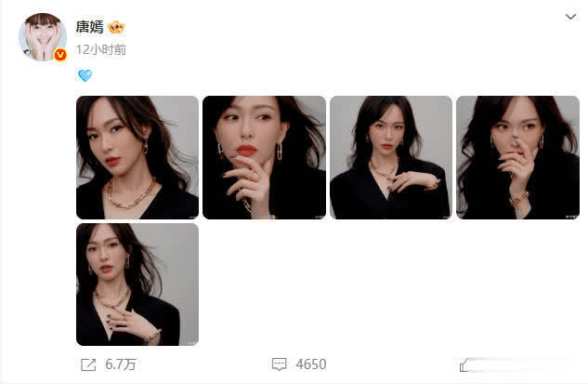Viewport: 588px width, 384px height.
Task: Open fourth photo with hand covering mouth
Action: click(517, 157)
